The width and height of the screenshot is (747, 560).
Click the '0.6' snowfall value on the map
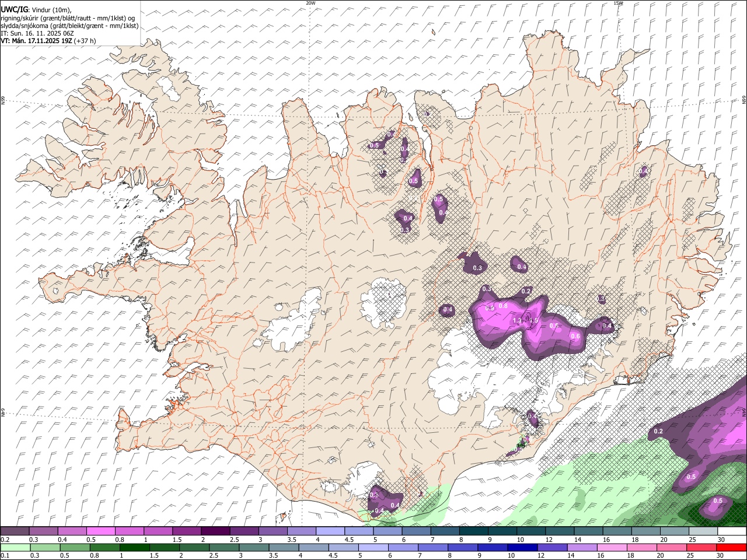click(575, 336)
